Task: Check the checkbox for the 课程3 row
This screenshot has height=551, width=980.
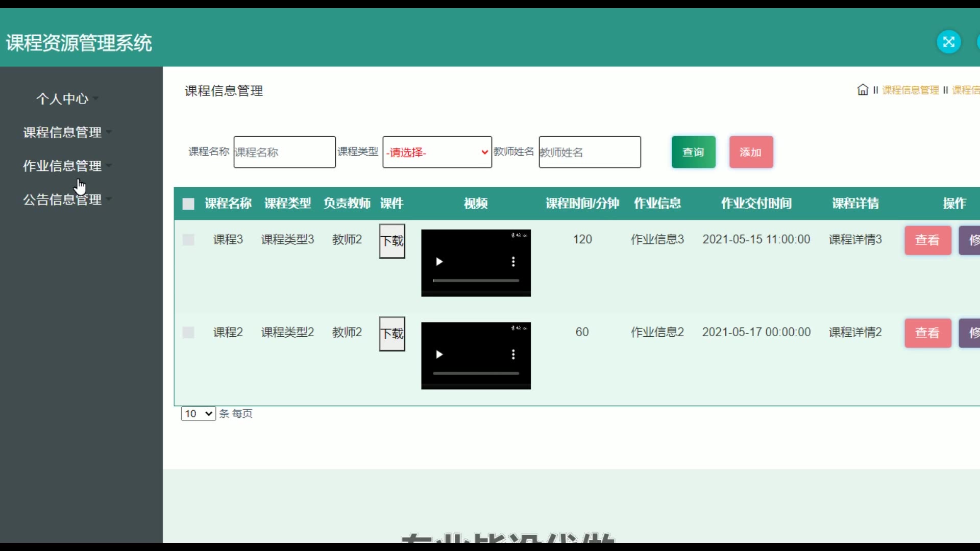Action: pos(188,240)
